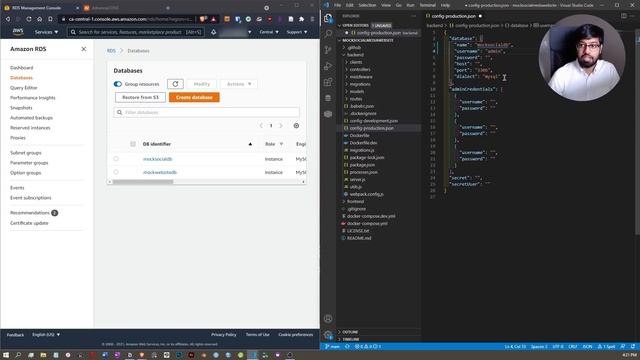This screenshot has width=640, height=360.
Task: Click the browser reload icon
Action: point(29,19)
